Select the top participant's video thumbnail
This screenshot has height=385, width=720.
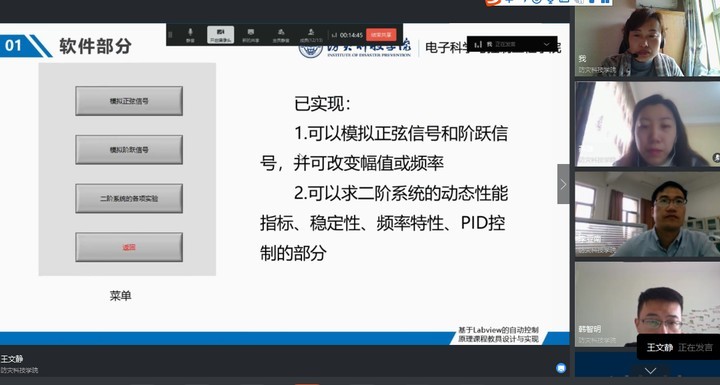647,38
